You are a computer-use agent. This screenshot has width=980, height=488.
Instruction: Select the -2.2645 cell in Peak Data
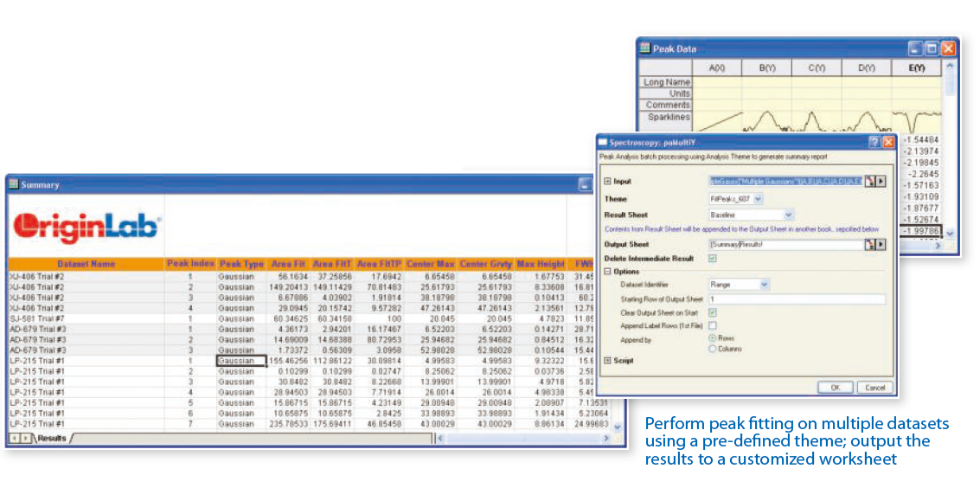point(920,173)
